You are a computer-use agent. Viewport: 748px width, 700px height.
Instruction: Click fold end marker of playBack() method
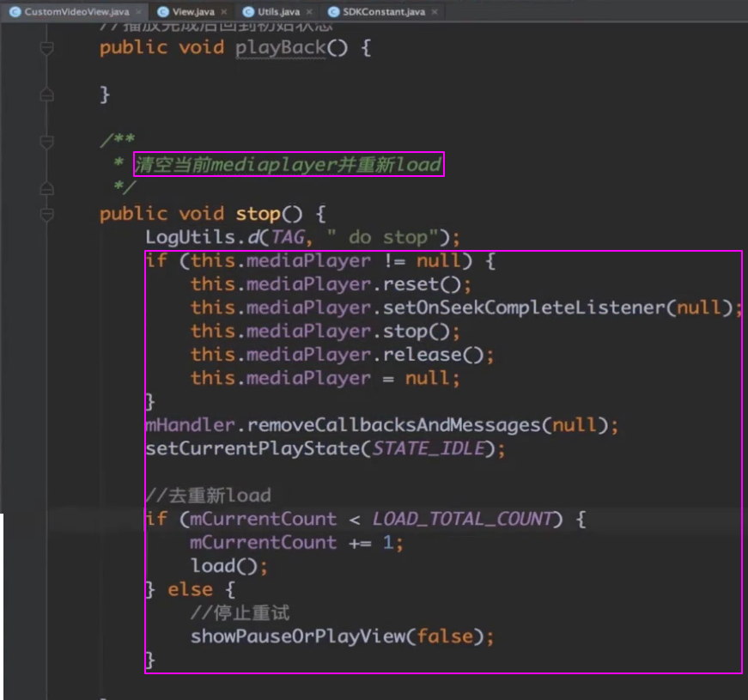47,94
